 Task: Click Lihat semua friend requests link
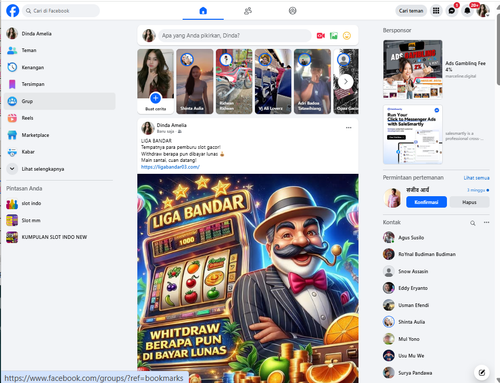tap(476, 178)
